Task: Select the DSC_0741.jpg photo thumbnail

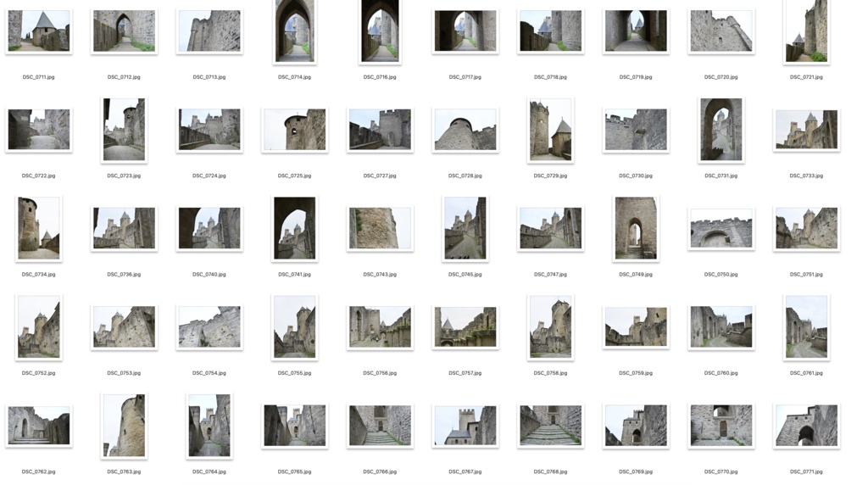Action: click(294, 228)
